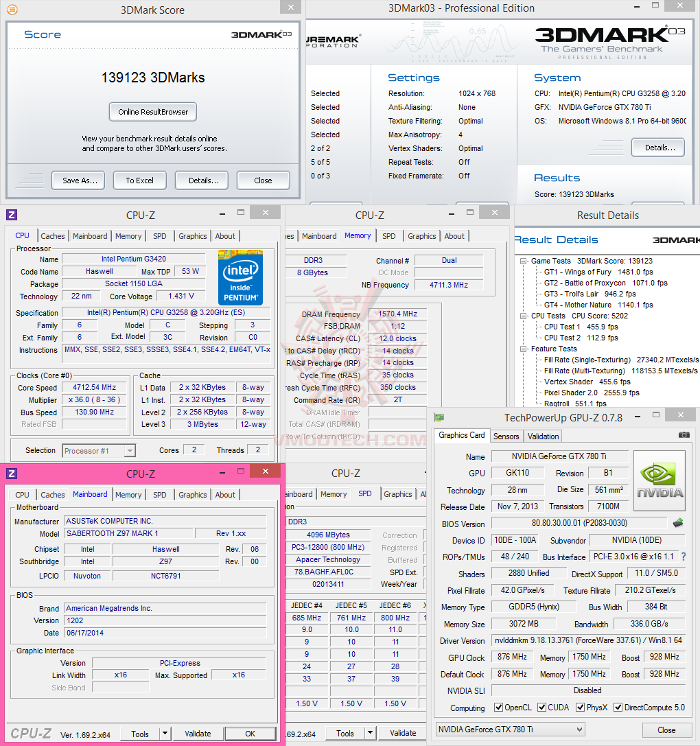Click the GPU-Z Name field GeForce GTX 780 Ti
The image size is (700, 746).
coord(559,456)
